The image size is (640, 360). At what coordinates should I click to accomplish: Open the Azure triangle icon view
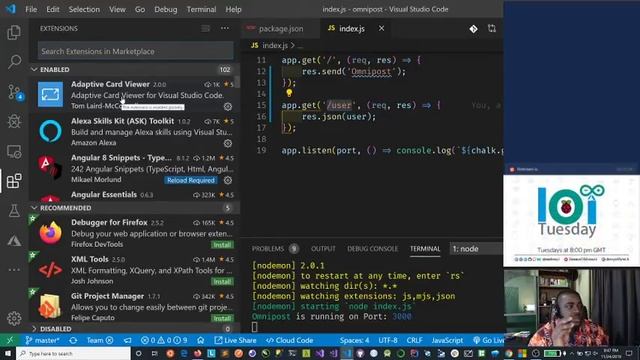[14, 241]
